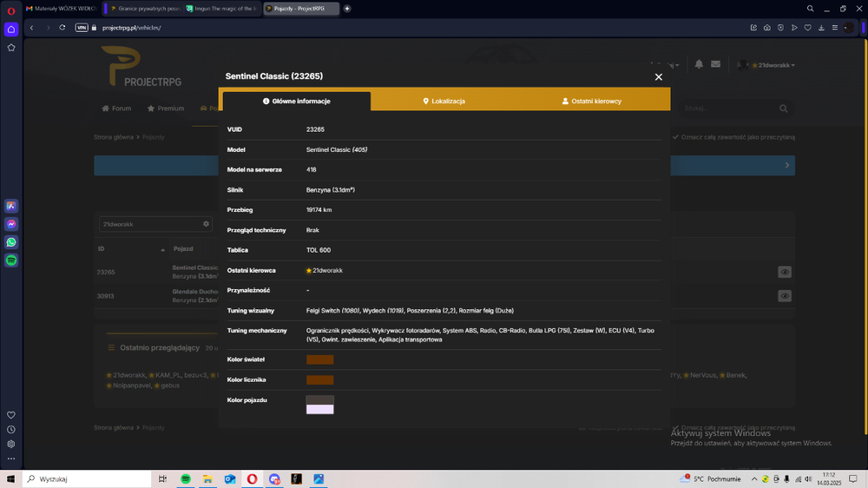This screenshot has height=488, width=868.
Task: Open the Opera bookmarks star icon
Action: click(x=11, y=48)
